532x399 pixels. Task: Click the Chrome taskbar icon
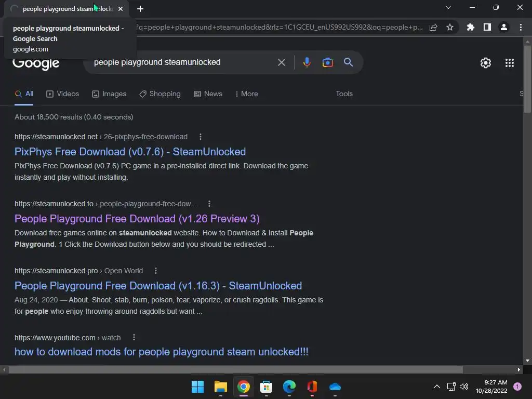(244, 387)
